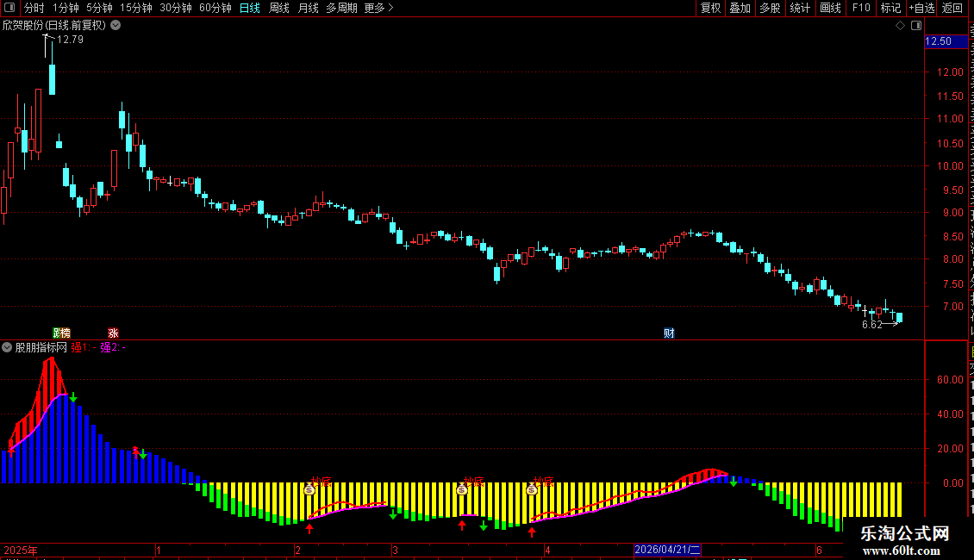Click the 叠加 overlay button
The height and width of the screenshot is (560, 974).
(x=740, y=8)
